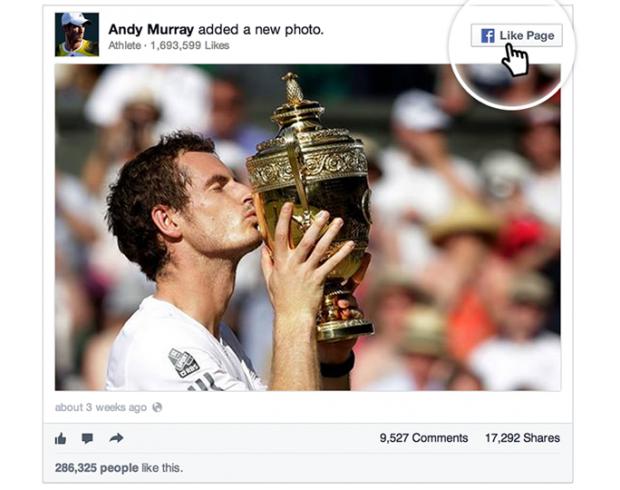Open the Andy Murray page name link
The width and height of the screenshot is (620, 490).
(151, 29)
